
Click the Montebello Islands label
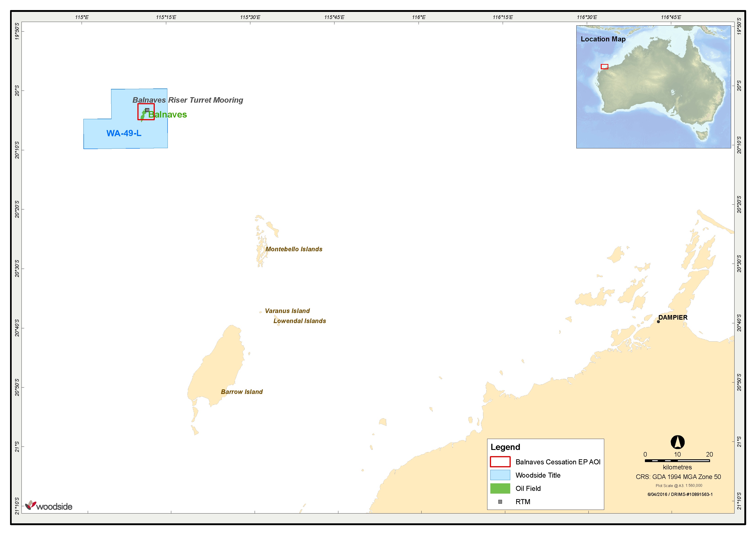tap(294, 249)
